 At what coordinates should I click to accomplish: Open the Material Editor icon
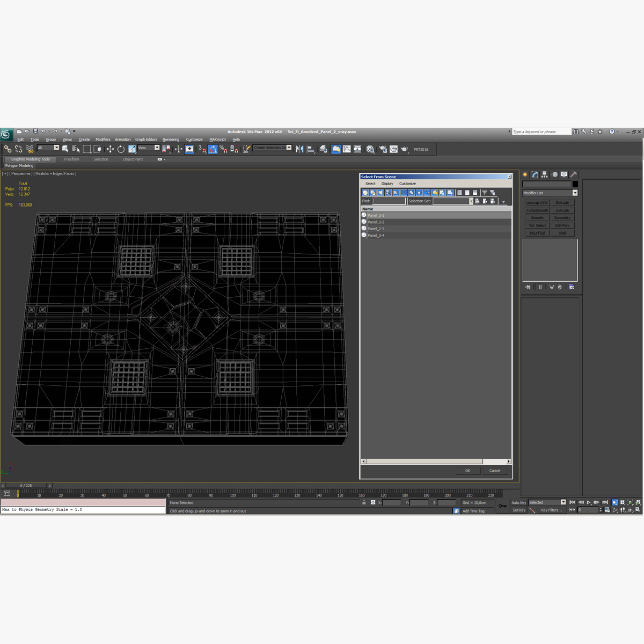(370, 149)
